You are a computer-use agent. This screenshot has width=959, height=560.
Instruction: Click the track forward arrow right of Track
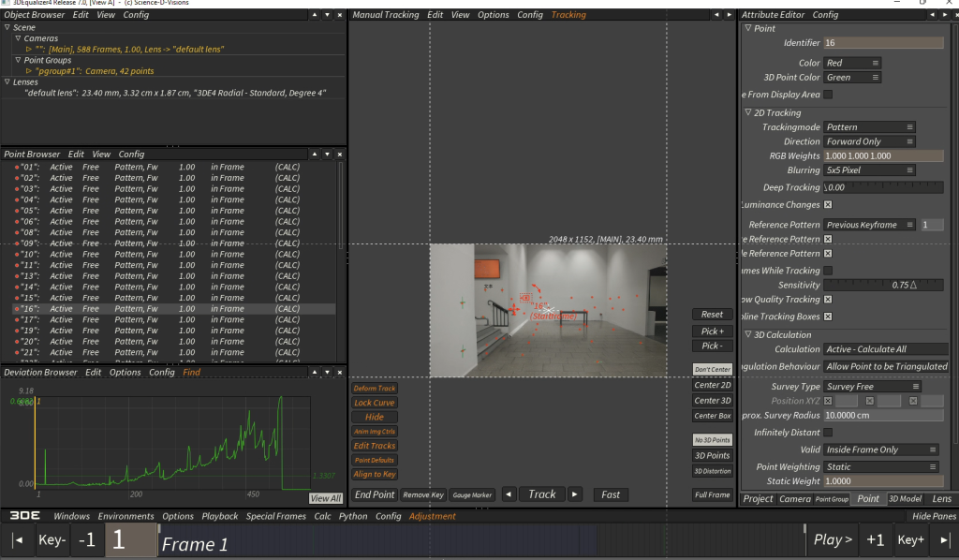(x=575, y=494)
